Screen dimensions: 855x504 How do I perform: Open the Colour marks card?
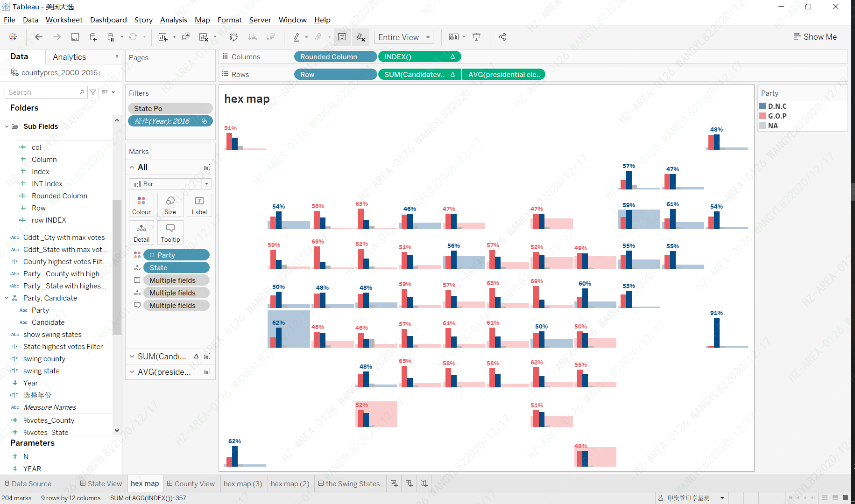click(141, 205)
